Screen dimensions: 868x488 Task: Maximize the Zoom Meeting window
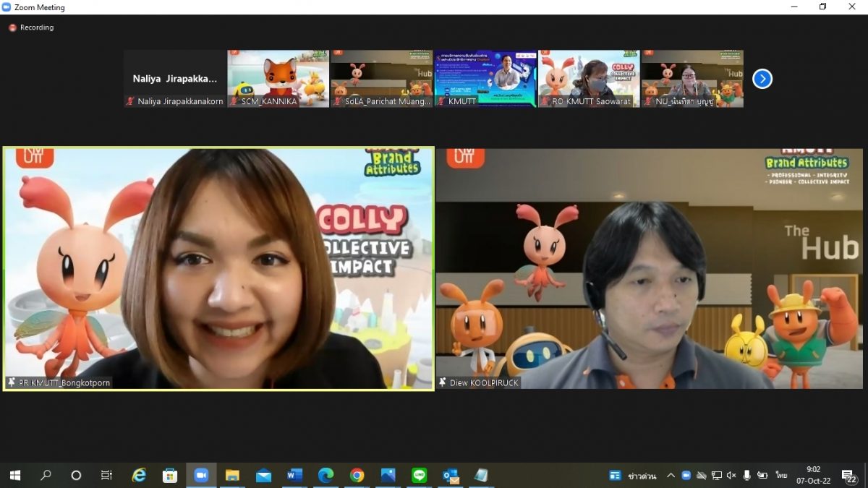pos(822,7)
